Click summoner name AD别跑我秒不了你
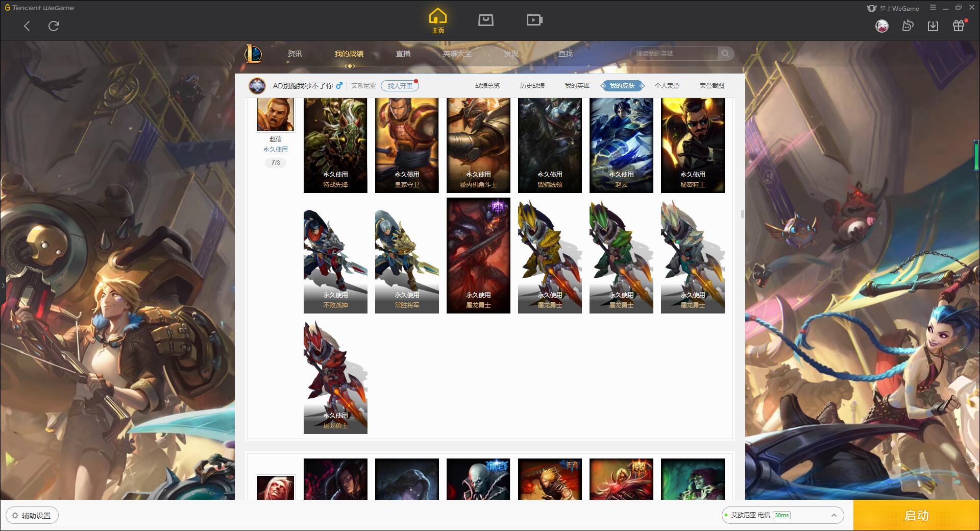 click(303, 86)
